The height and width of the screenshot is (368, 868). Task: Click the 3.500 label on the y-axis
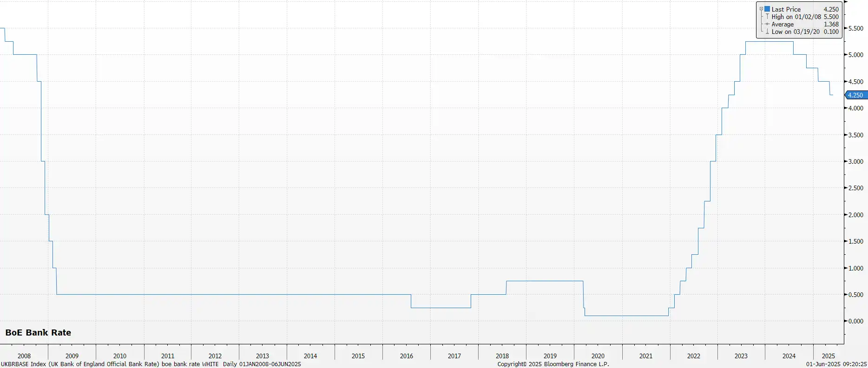(x=856, y=135)
